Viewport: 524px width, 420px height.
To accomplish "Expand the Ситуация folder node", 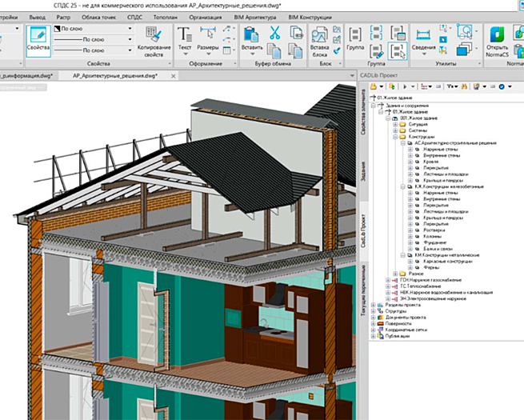I will (x=395, y=124).
